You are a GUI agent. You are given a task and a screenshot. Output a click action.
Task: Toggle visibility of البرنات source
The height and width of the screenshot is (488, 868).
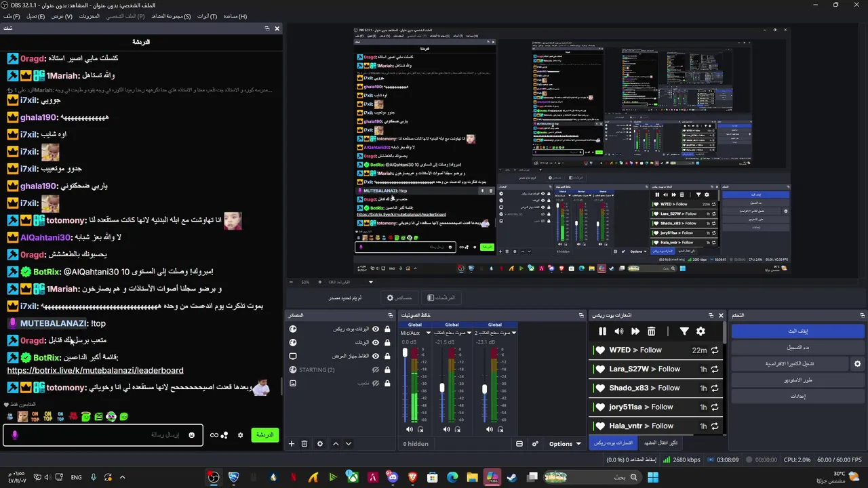(376, 342)
